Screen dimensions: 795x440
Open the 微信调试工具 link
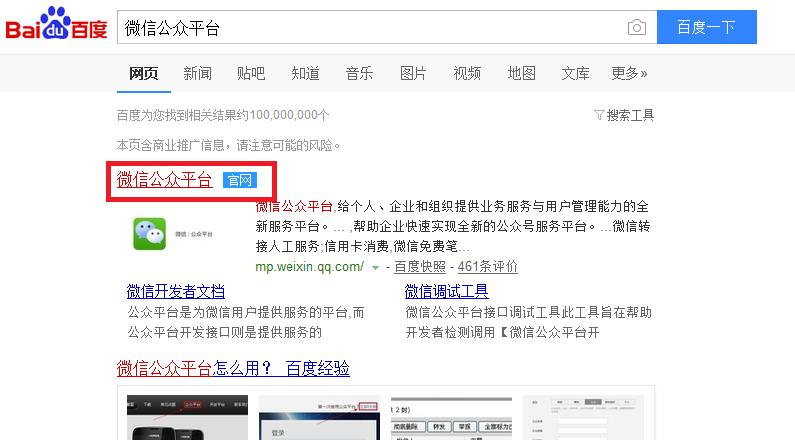point(447,291)
